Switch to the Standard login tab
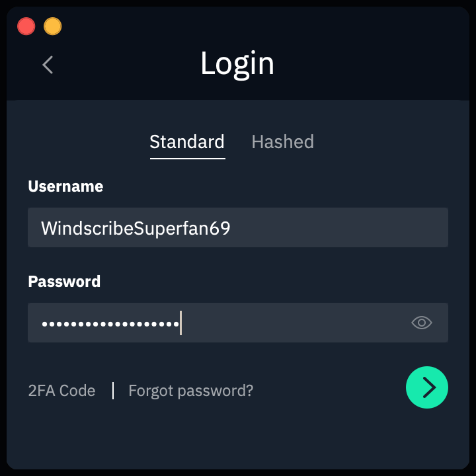The width and height of the screenshot is (476, 476). coord(187,142)
